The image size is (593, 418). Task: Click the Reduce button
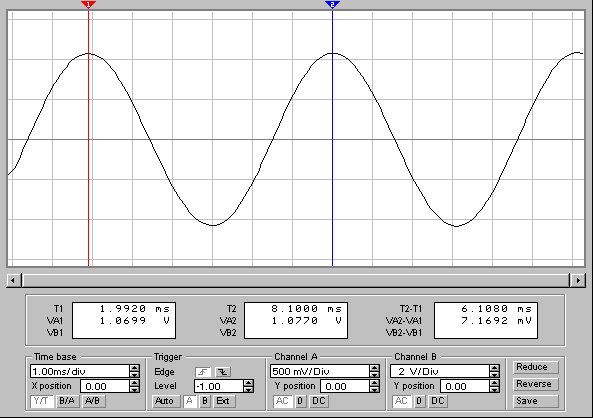[x=535, y=367]
